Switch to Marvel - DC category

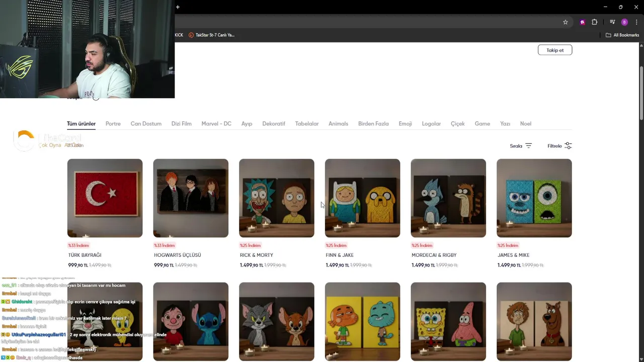tap(216, 124)
